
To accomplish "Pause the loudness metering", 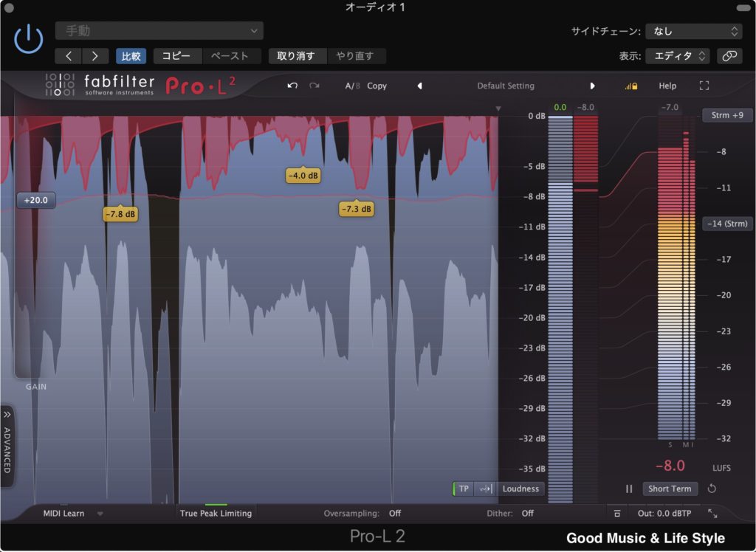I will click(x=629, y=489).
